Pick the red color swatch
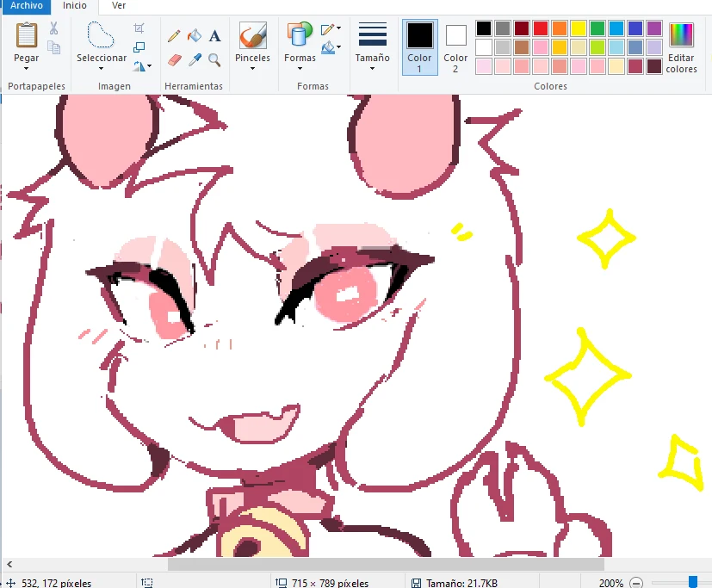 click(x=541, y=28)
